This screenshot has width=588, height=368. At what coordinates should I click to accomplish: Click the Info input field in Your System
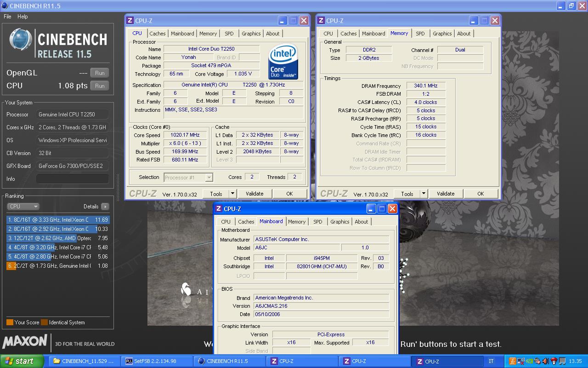73,179
